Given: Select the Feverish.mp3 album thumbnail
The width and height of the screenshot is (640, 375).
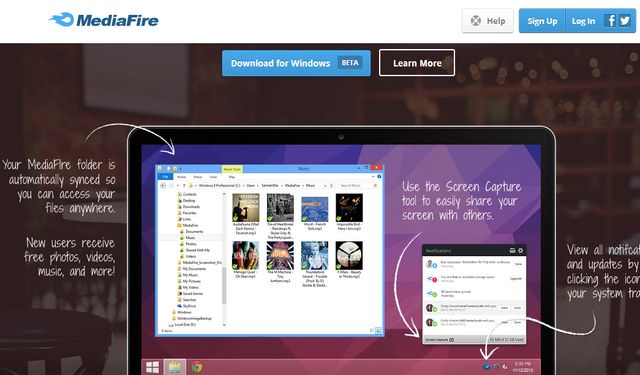Looking at the screenshot, I should pos(246,208).
